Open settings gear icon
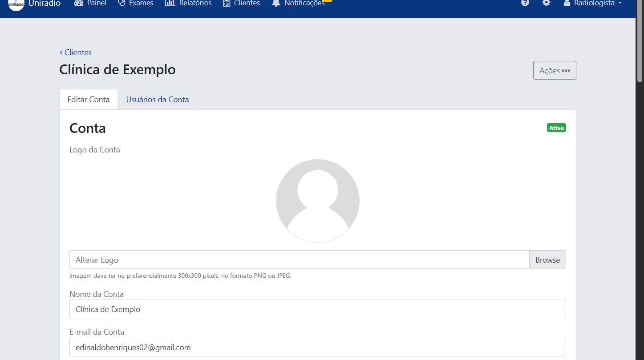644x360 pixels. [x=546, y=3]
